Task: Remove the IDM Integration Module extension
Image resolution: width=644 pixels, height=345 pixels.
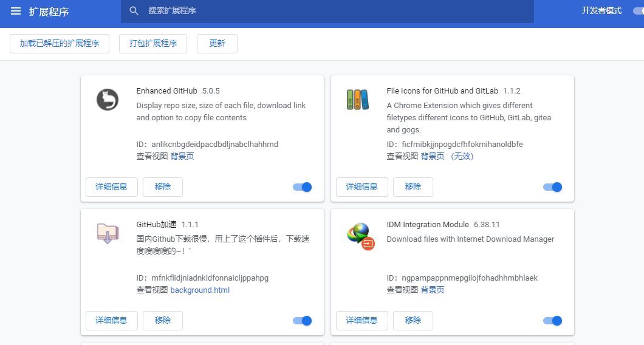Action: click(413, 320)
